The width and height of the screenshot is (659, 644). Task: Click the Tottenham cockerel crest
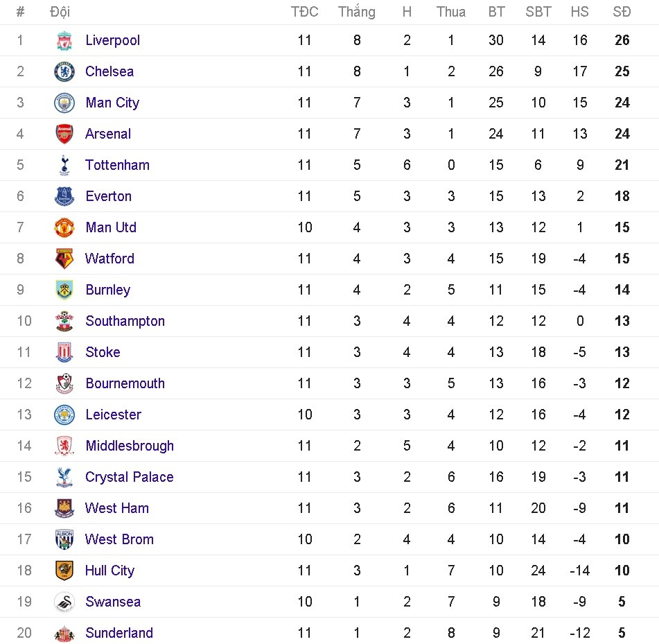coord(64,165)
